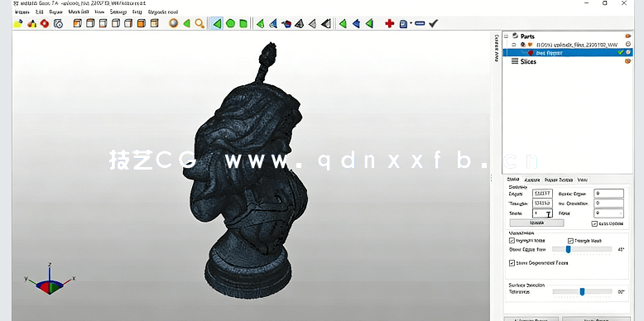This screenshot has width=644, height=321.
Task: Click the last view cube icon before the sphere
Action: point(154,23)
